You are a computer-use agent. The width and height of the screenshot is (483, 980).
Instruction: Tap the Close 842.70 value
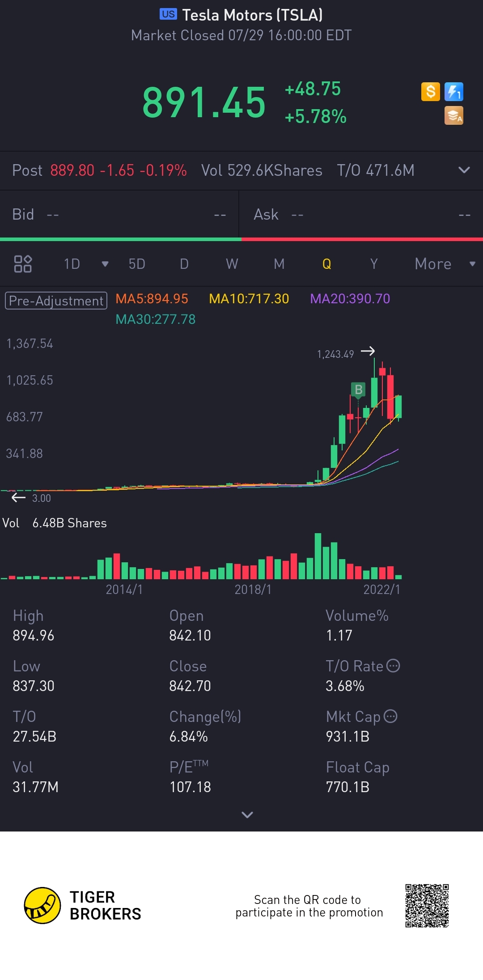(x=190, y=686)
